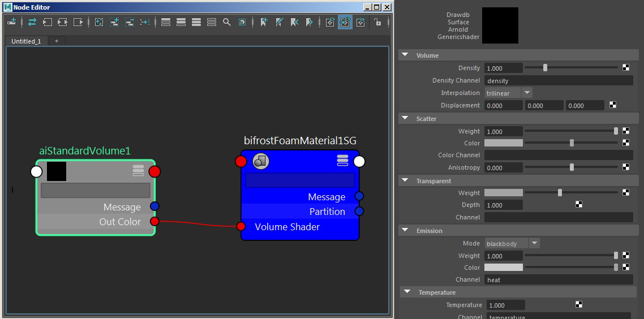Set nodes to full attributes mode

click(196, 22)
